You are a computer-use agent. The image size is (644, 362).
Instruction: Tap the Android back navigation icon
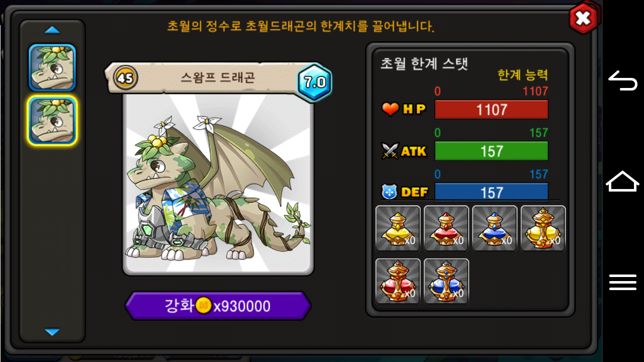pyautogui.click(x=623, y=80)
